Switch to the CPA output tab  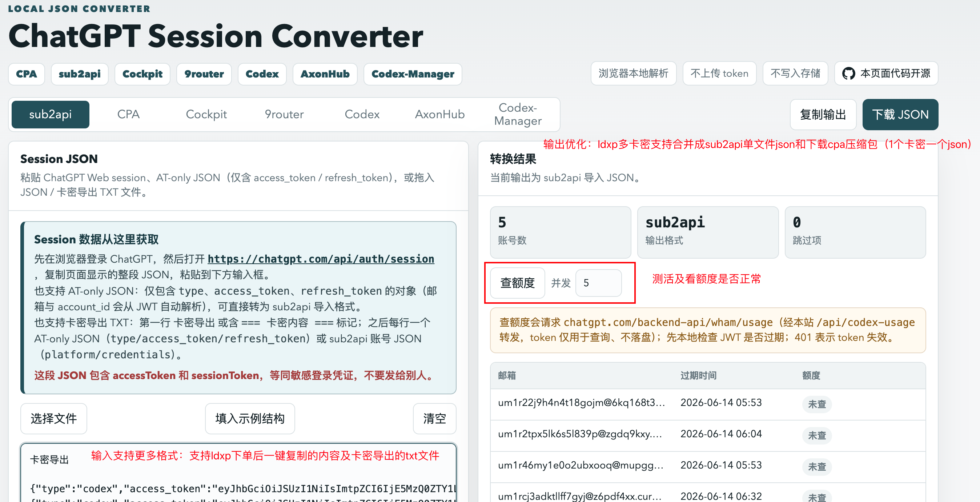(x=128, y=114)
